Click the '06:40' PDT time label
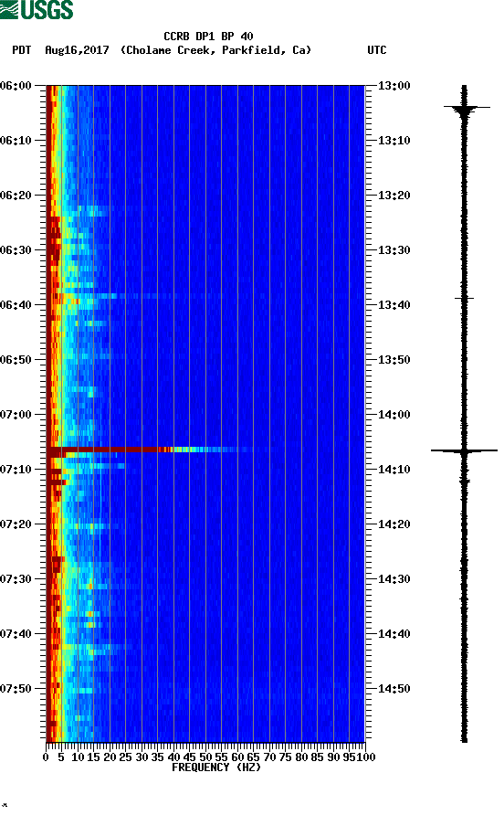This screenshot has height=815, width=504. [x=16, y=305]
